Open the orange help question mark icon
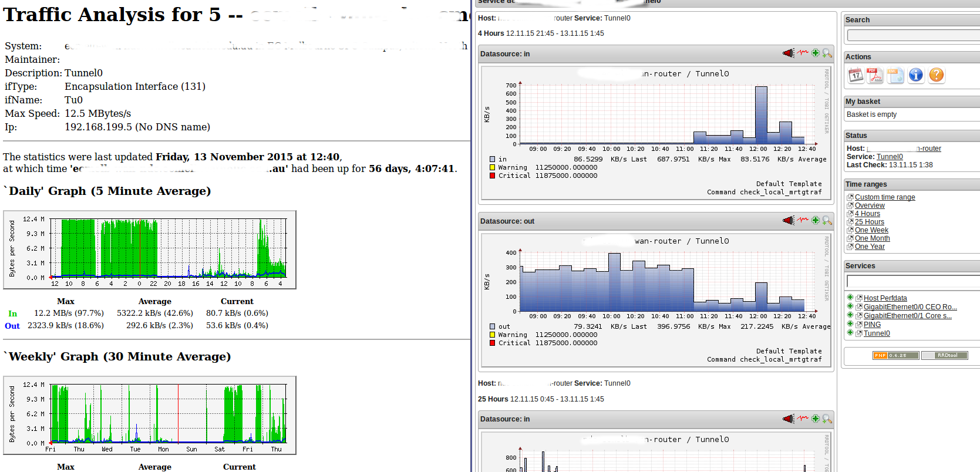This screenshot has width=980, height=472. click(937, 75)
